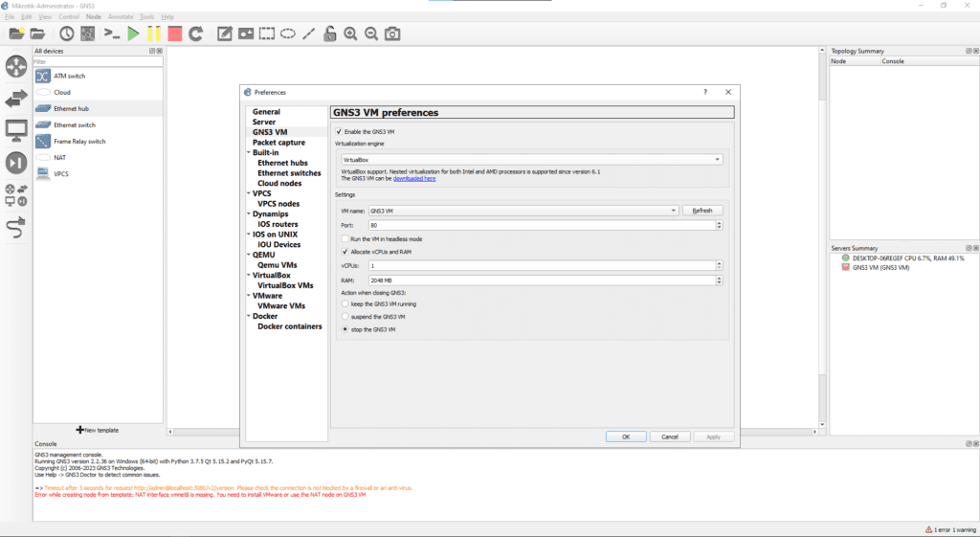The image size is (980, 537).
Task: Select Packet capture preferences
Action: 278,143
